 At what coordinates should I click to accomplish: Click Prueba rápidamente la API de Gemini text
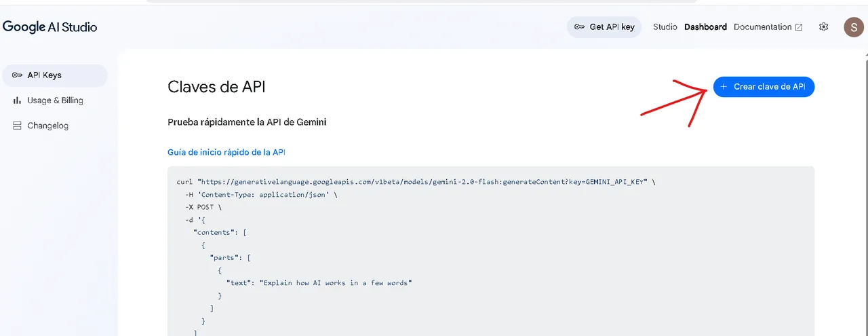click(248, 122)
